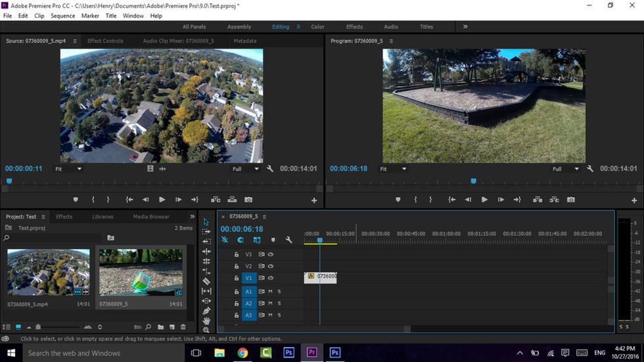
Task: Click the trash icon in Project panel
Action: 183,327
